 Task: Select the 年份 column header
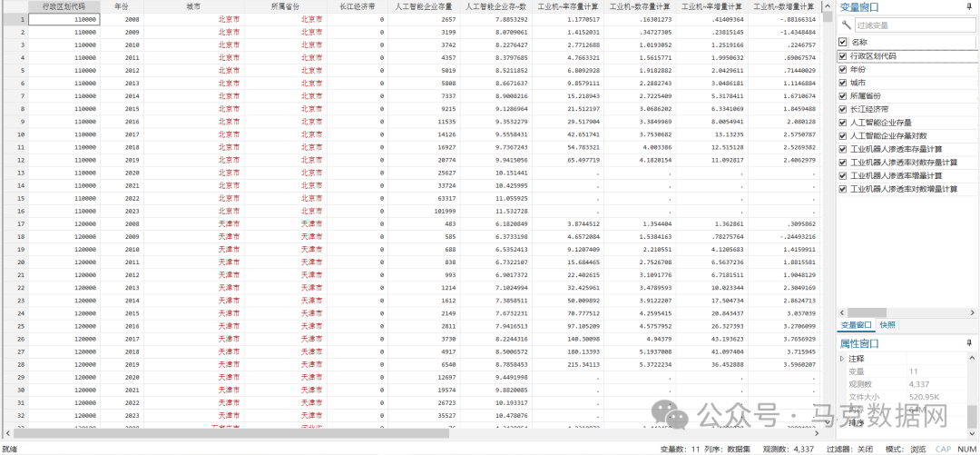(x=122, y=6)
